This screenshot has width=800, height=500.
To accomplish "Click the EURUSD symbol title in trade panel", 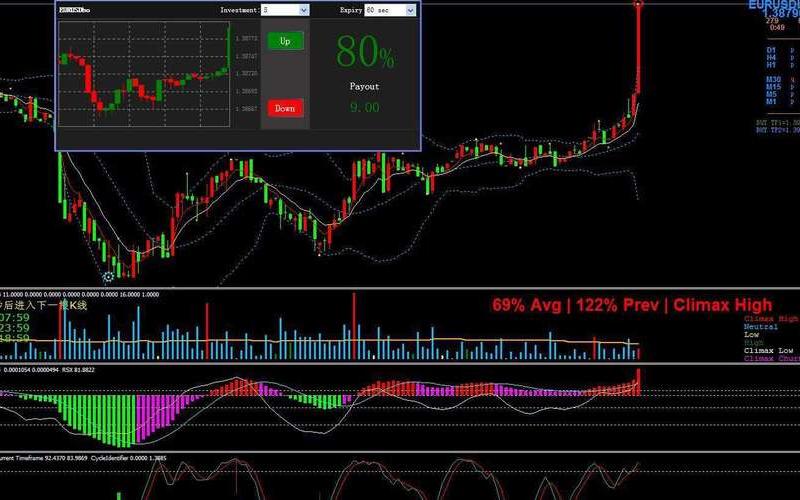I will coord(74,10).
